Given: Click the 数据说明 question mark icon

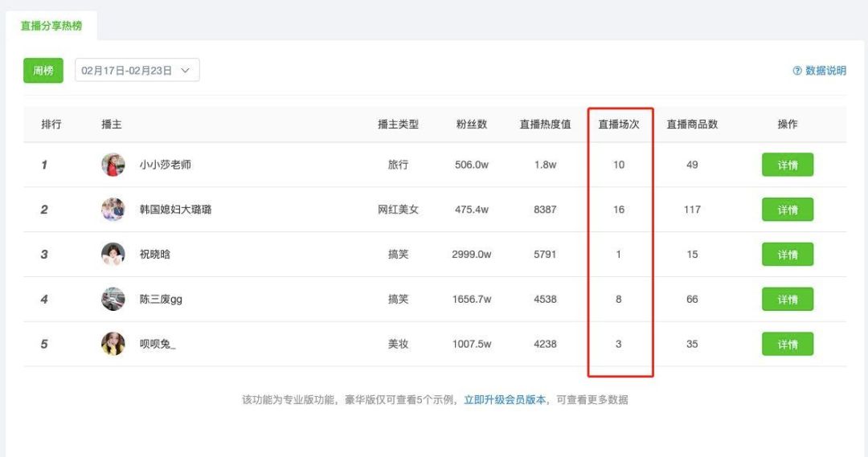Looking at the screenshot, I should [x=797, y=71].
